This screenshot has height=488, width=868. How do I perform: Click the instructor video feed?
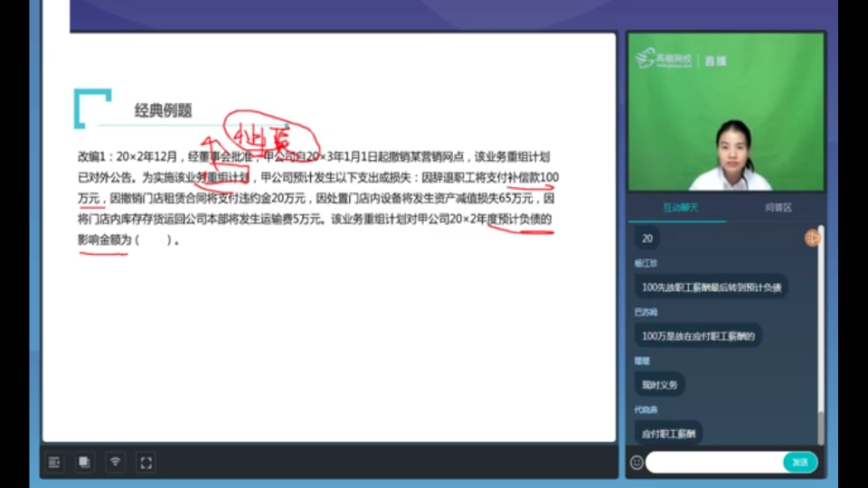(x=726, y=112)
